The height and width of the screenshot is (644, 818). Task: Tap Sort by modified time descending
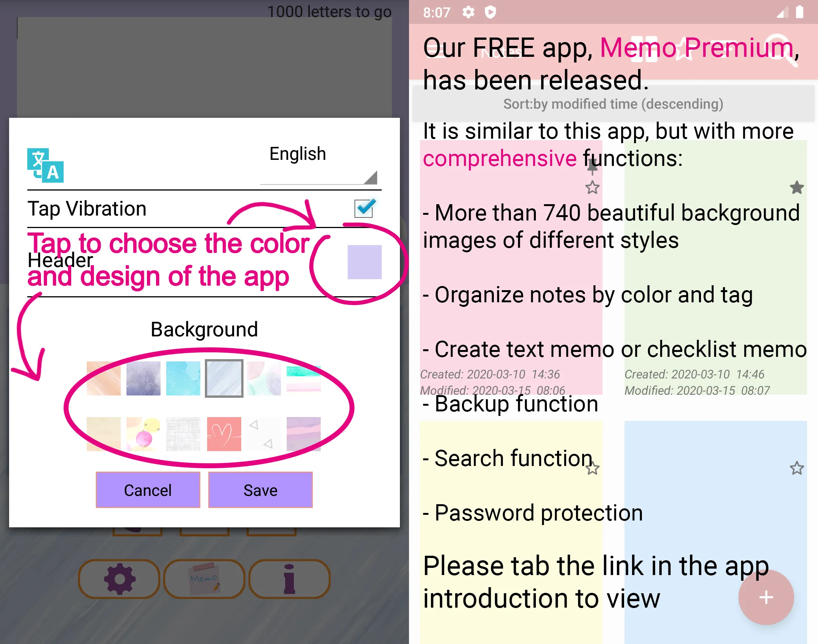(613, 103)
